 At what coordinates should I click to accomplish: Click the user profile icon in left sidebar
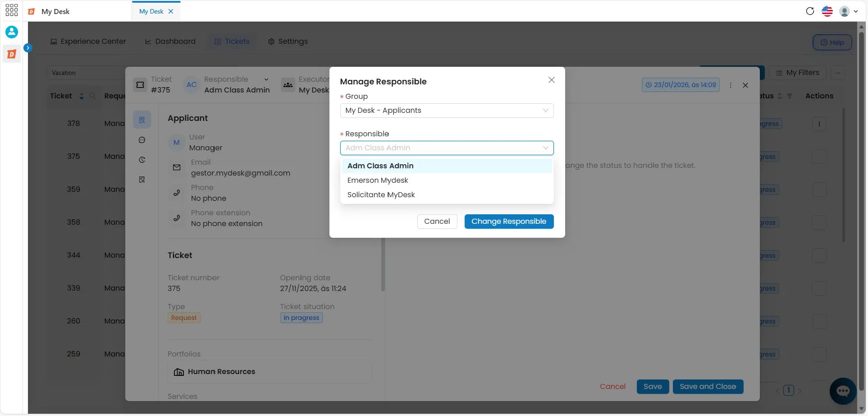(x=12, y=32)
